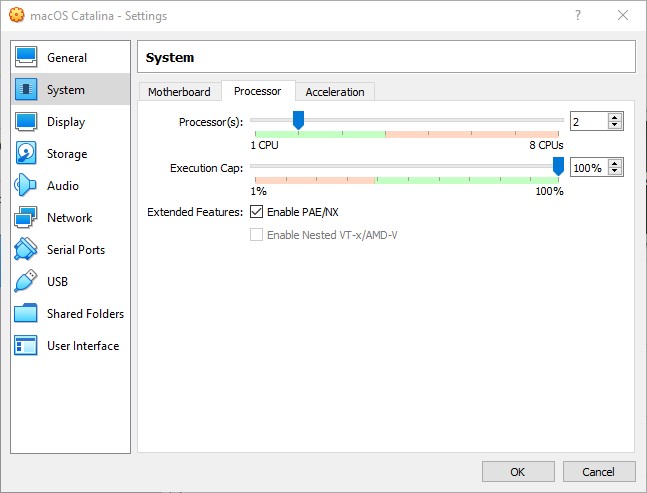Viewport: 647px width, 493px height.
Task: Switch to the Processor tab
Action: (x=258, y=91)
